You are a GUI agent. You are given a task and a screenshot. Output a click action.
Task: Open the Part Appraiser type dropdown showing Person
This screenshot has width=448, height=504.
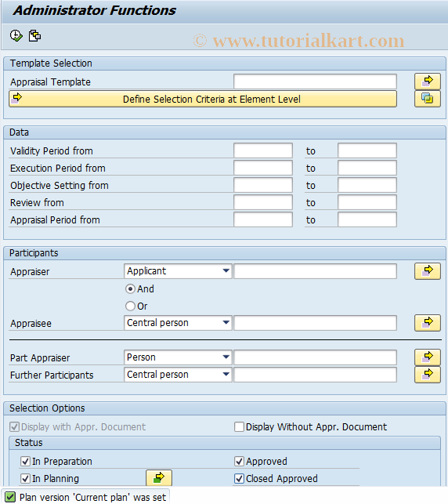(178, 357)
